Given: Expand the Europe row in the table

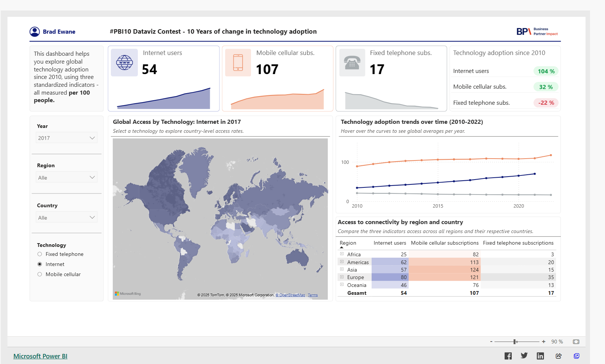Looking at the screenshot, I should coord(342,277).
